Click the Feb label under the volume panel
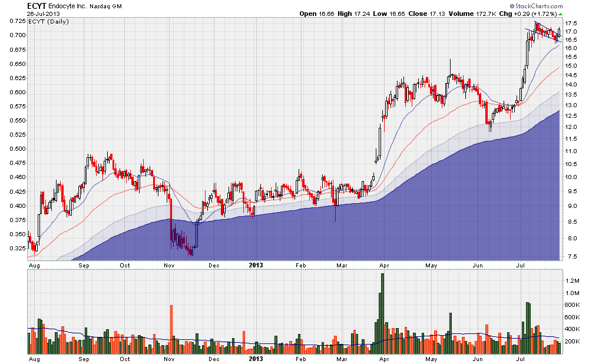This screenshot has height=364, width=589. tap(301, 359)
